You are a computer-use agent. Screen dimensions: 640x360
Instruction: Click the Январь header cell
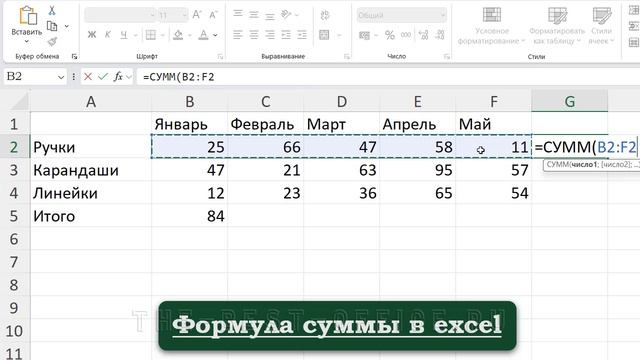click(x=189, y=124)
